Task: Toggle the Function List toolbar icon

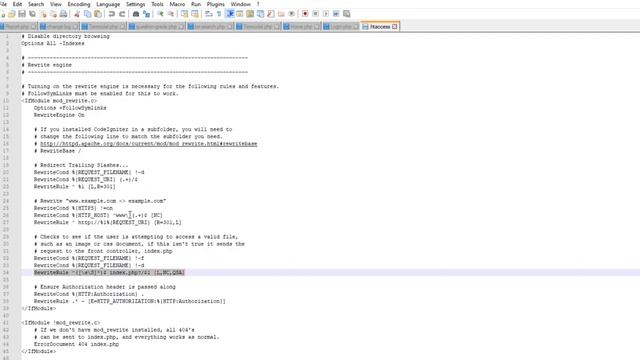Action: 271,14
